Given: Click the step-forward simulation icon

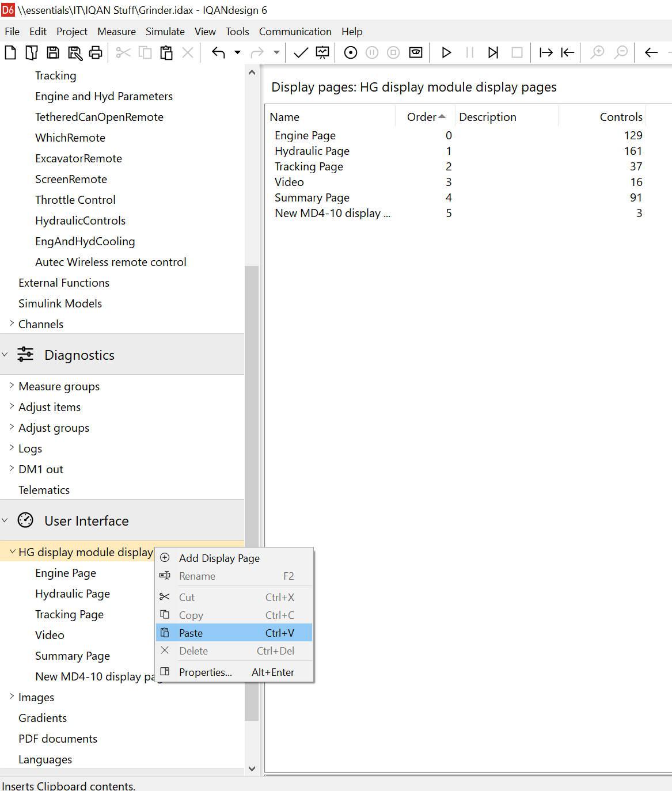Looking at the screenshot, I should 493,53.
